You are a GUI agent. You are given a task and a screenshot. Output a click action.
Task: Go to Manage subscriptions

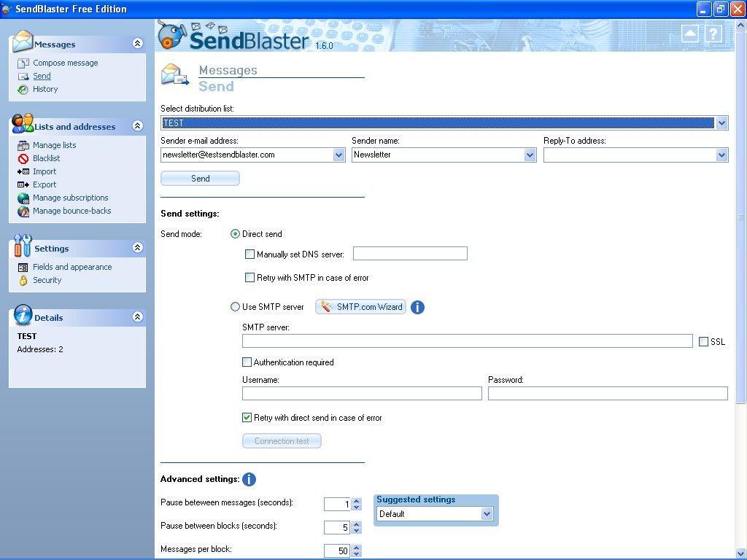(71, 198)
